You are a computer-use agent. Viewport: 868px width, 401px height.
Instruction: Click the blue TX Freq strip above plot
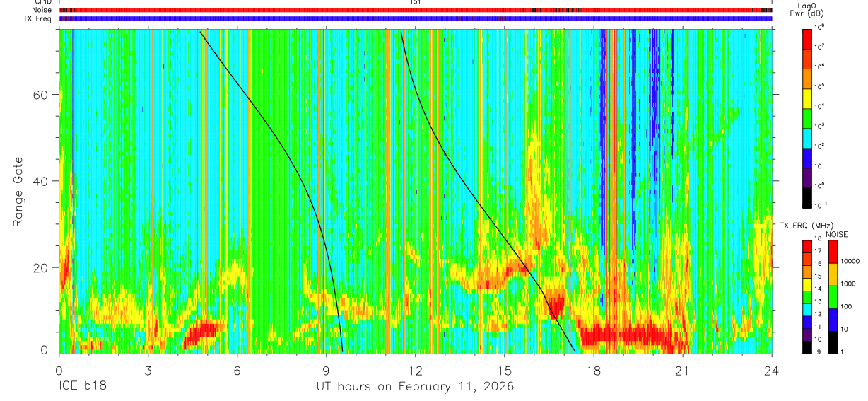pos(416,18)
